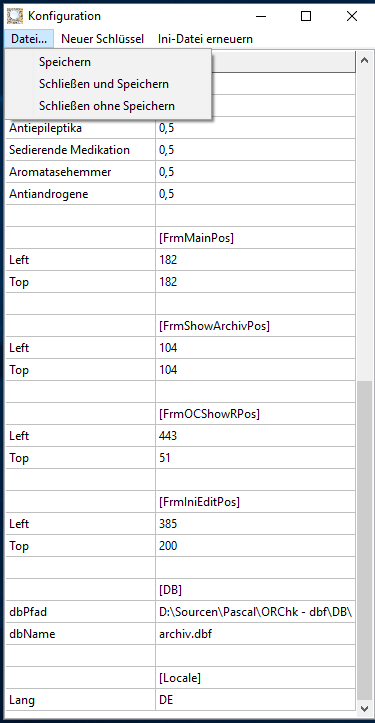Click the Antiepileptika value cell

pyautogui.click(x=256, y=128)
